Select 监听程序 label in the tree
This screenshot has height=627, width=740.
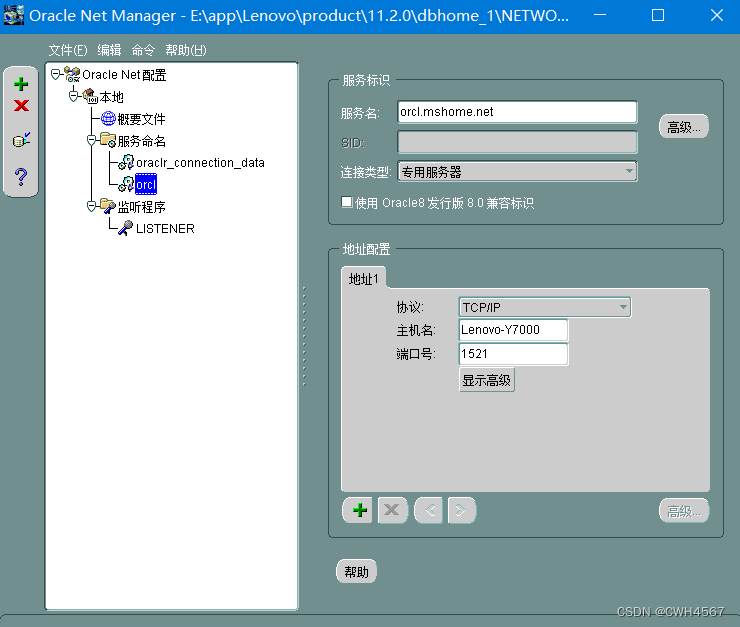point(141,207)
